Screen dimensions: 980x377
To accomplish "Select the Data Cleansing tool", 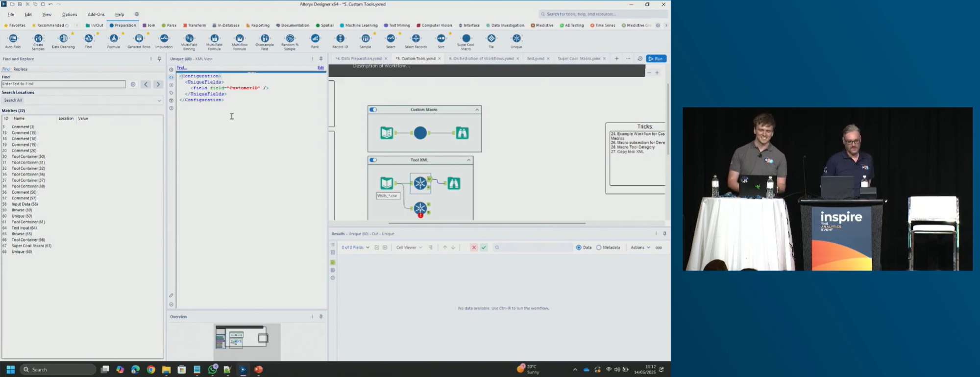I will (x=63, y=41).
